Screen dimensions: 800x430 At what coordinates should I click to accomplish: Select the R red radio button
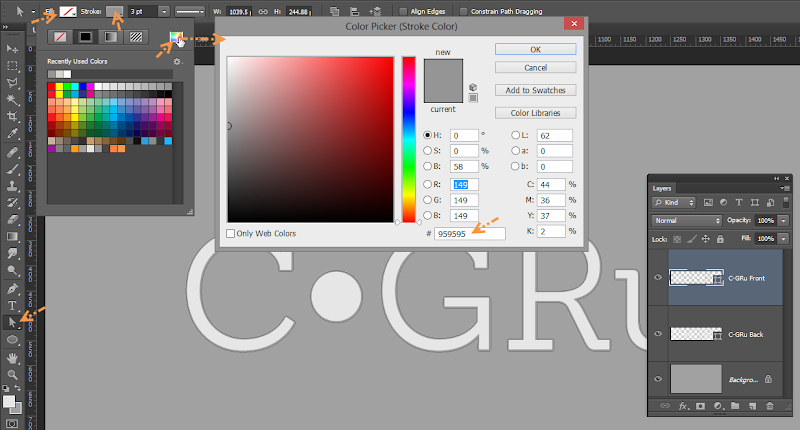click(x=428, y=184)
